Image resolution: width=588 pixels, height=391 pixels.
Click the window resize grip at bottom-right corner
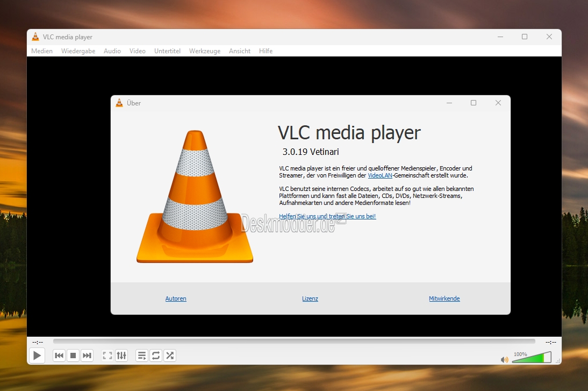point(558,361)
